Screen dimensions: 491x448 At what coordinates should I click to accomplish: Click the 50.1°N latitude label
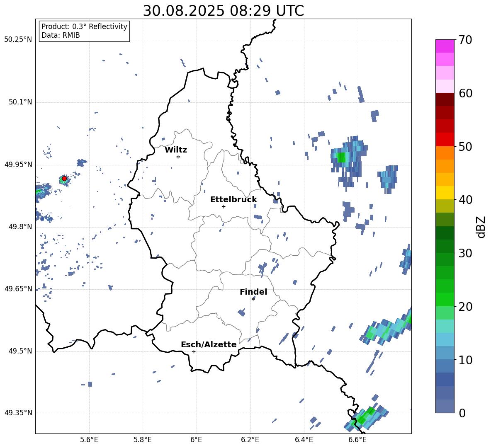[x=20, y=102]
